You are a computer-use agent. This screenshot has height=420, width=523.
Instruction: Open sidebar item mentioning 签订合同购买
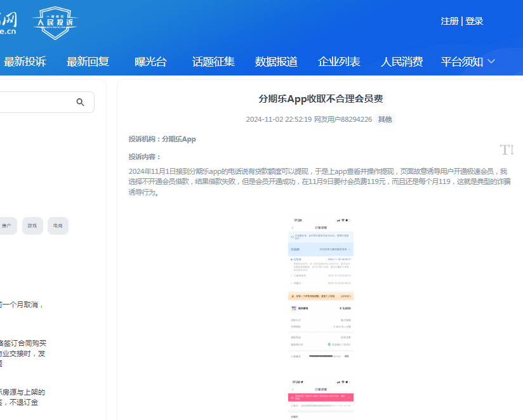pos(23,353)
